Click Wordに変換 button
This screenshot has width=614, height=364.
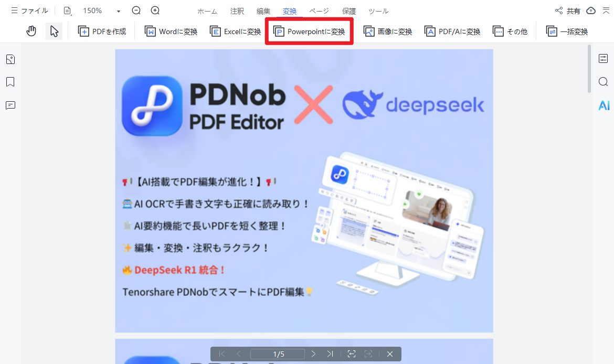click(x=171, y=31)
